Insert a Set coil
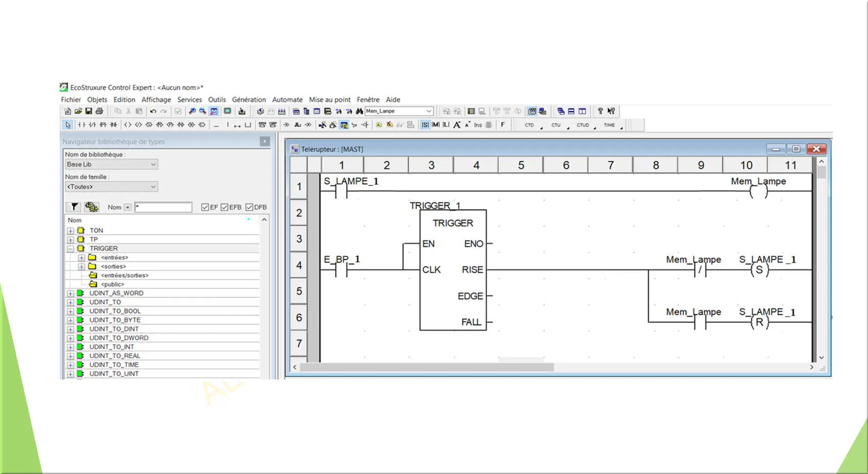The width and height of the screenshot is (868, 474). pyautogui.click(x=149, y=125)
